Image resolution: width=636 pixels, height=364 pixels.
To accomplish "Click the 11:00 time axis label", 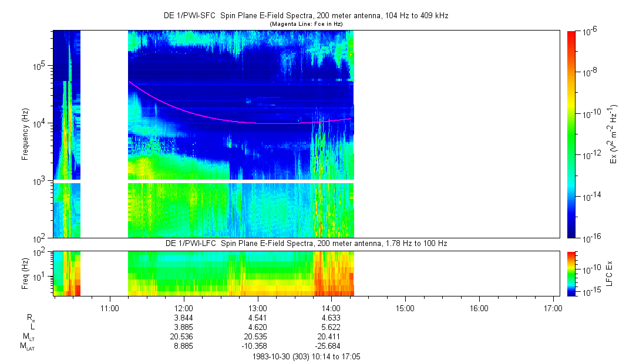I will [x=110, y=308].
